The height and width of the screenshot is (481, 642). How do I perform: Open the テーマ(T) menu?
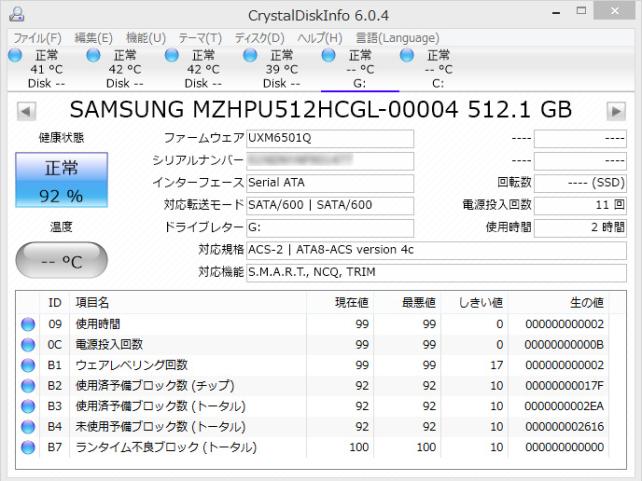202,38
